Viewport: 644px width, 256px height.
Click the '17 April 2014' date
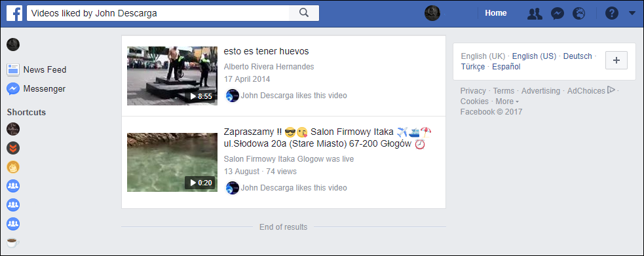click(247, 79)
